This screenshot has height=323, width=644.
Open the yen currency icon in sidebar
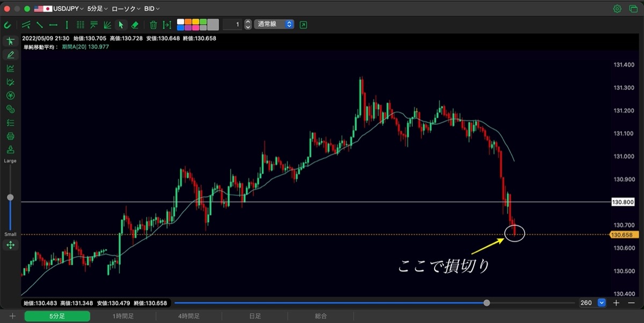[10, 96]
